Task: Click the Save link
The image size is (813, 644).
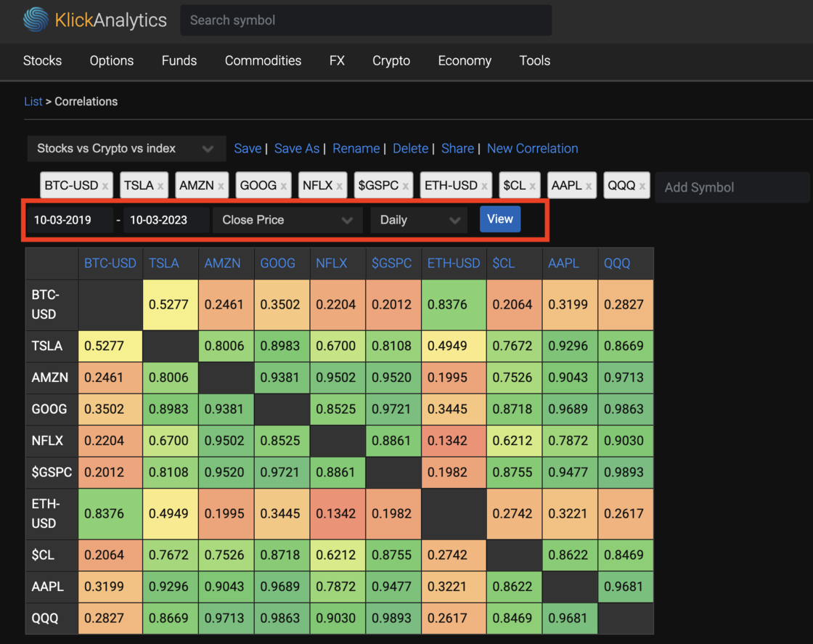Action: pos(248,149)
